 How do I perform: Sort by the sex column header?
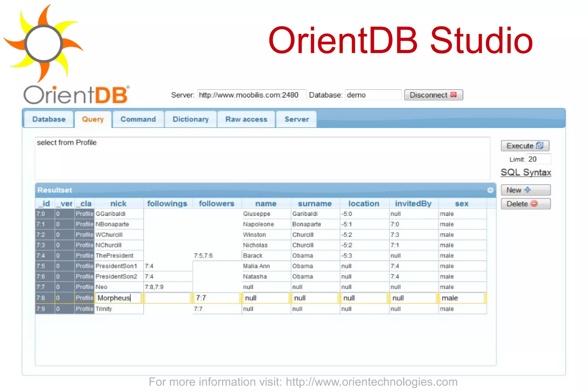(462, 204)
